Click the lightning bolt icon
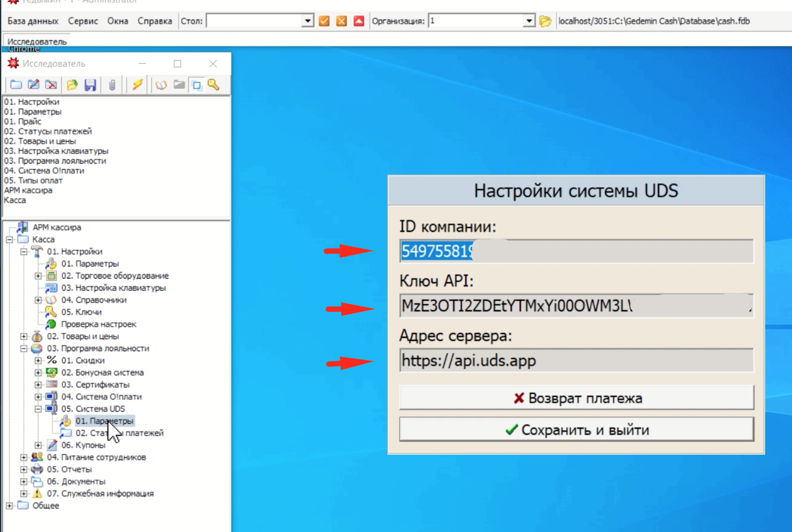Screen dimensions: 792x532 137,85
